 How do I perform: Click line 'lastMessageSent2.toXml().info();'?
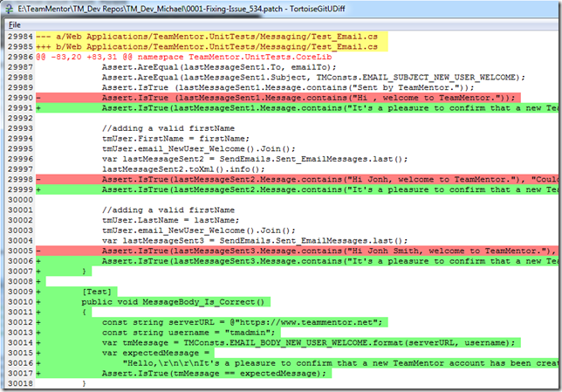[x=183, y=168]
